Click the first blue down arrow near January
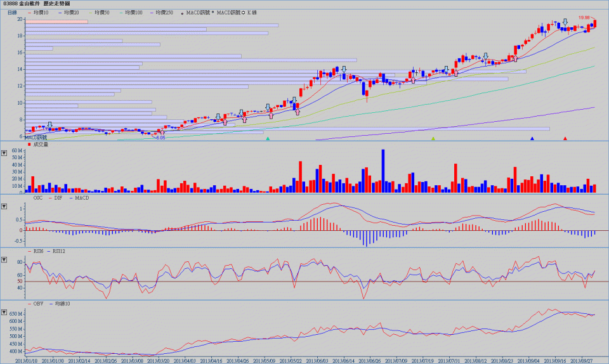609x364 pixels. [49, 126]
